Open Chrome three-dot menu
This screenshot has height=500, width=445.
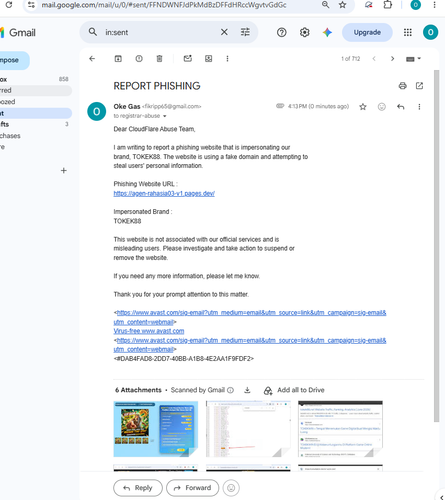point(434,5)
